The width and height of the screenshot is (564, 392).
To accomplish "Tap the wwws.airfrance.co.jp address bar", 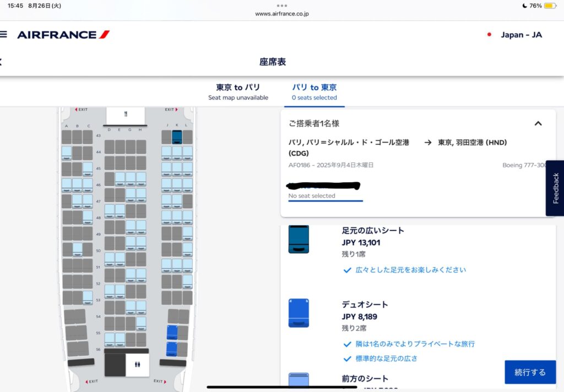I will click(x=282, y=14).
